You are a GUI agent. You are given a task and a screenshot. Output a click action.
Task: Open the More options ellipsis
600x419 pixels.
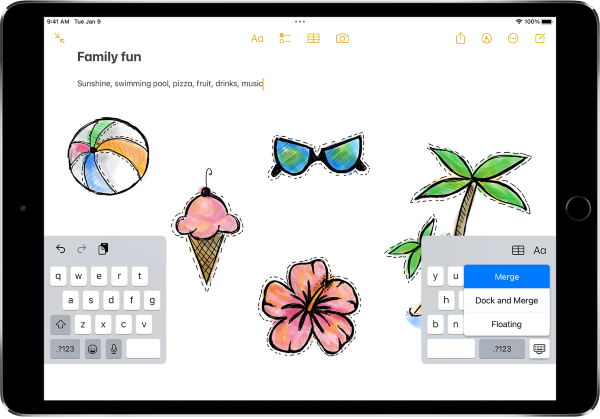[x=513, y=38]
